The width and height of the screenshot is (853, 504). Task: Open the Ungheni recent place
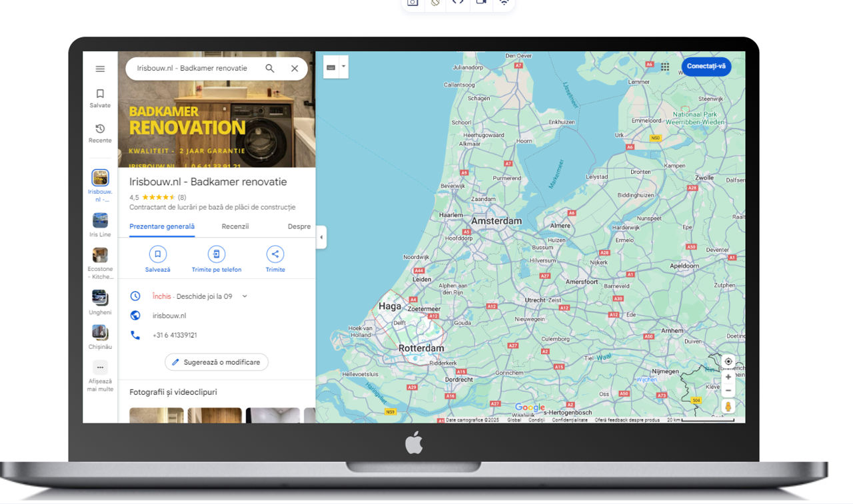click(100, 303)
